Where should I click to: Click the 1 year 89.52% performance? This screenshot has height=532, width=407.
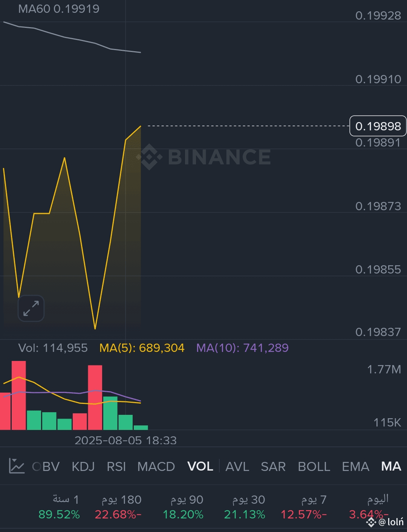(x=59, y=507)
